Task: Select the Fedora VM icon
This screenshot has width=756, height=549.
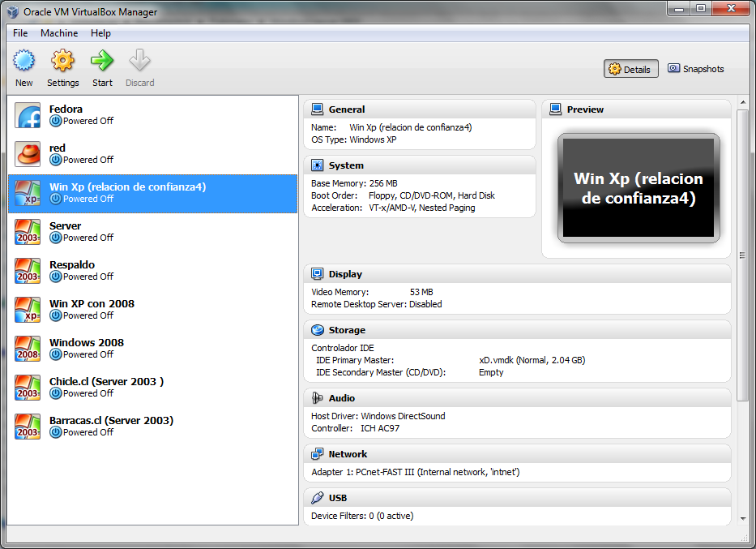Action: coord(28,115)
